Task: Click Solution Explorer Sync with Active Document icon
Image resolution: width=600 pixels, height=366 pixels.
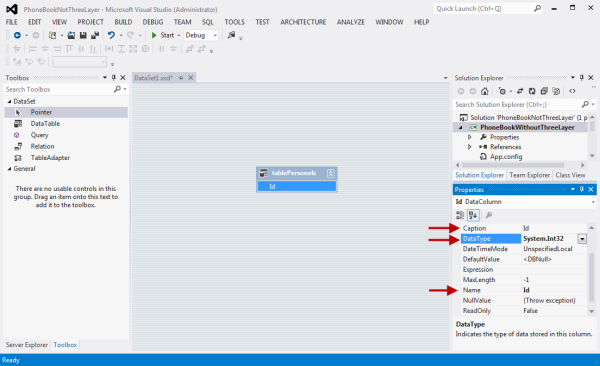Action: click(520, 91)
